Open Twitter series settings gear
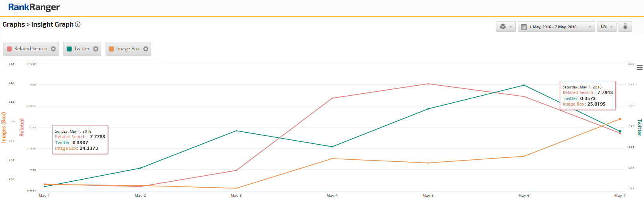Viewport: 644px width, 200px height. tap(96, 49)
